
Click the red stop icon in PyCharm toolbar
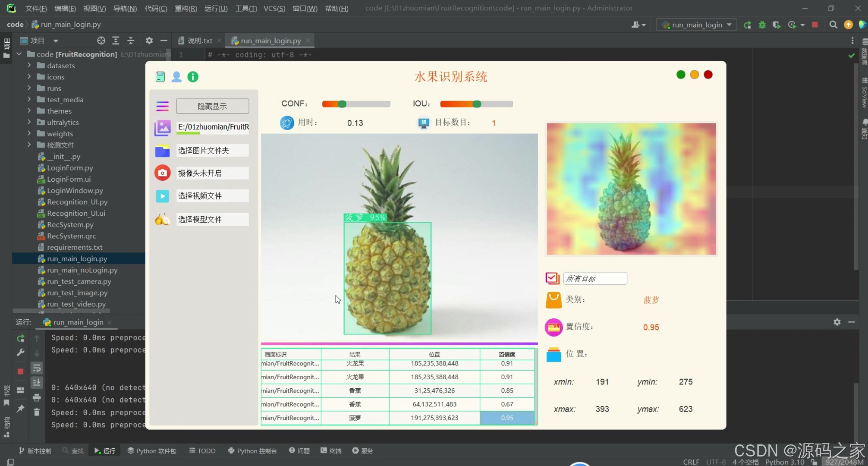coord(815,25)
